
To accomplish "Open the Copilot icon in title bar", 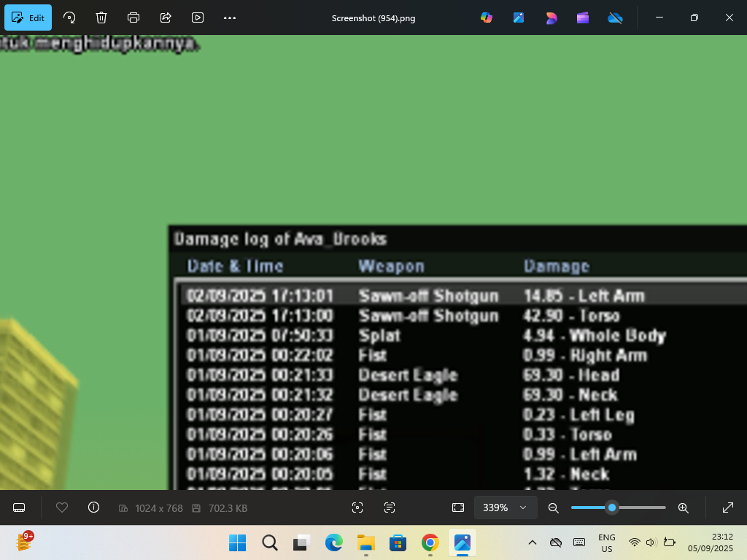I will (x=487, y=17).
